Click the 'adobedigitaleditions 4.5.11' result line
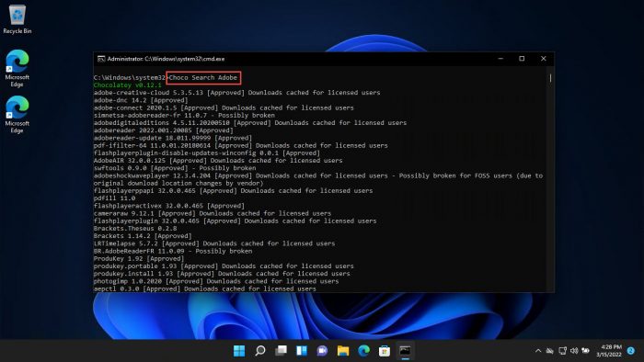This screenshot has width=644, height=362. point(250,123)
